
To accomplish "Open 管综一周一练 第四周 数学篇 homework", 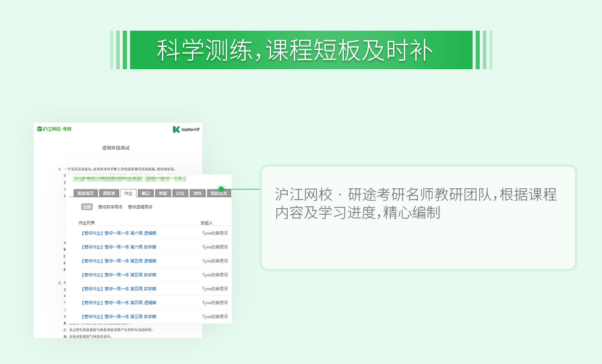I will coord(119,289).
